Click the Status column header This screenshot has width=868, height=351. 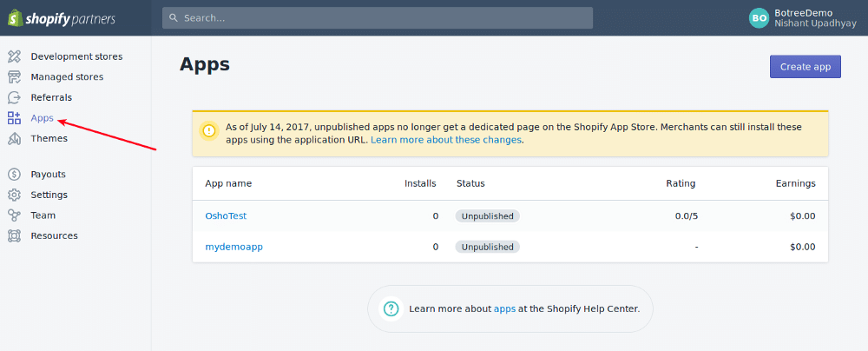tap(470, 183)
